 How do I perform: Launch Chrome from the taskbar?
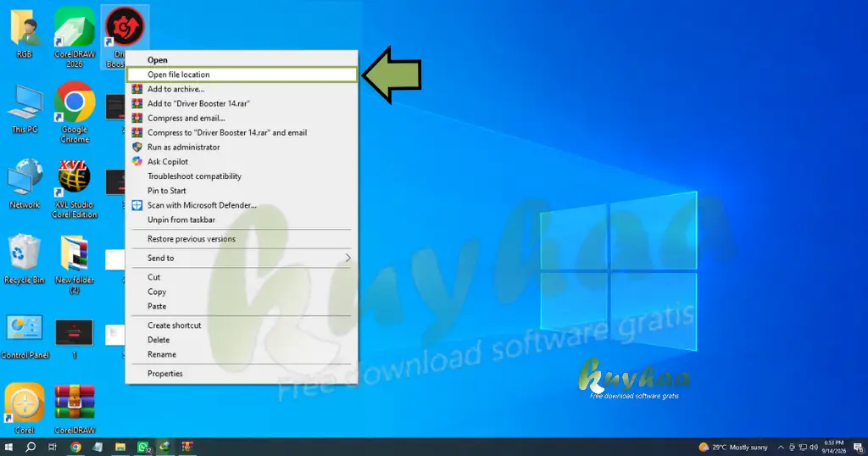pyautogui.click(x=75, y=447)
